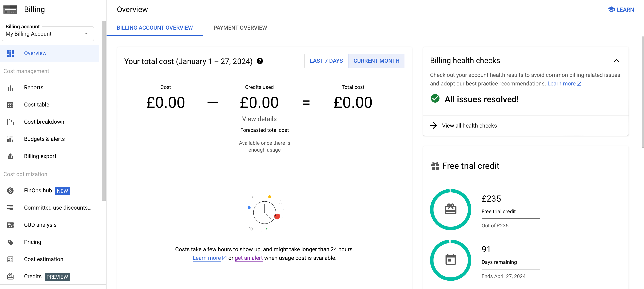Click the Credits gift card icon

pos(10,277)
